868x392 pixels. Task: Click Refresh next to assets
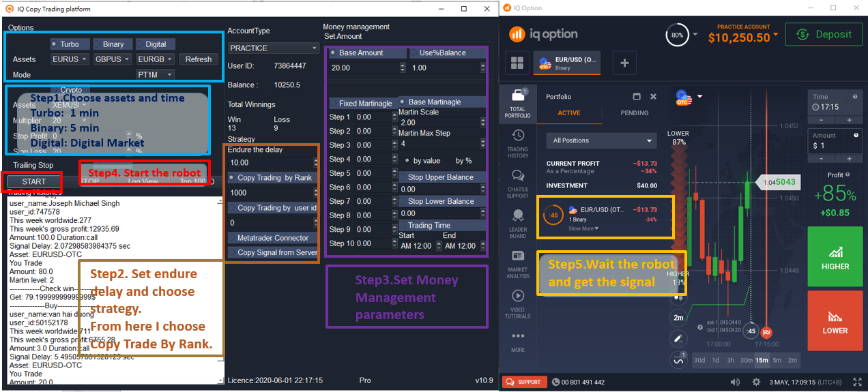pos(199,59)
